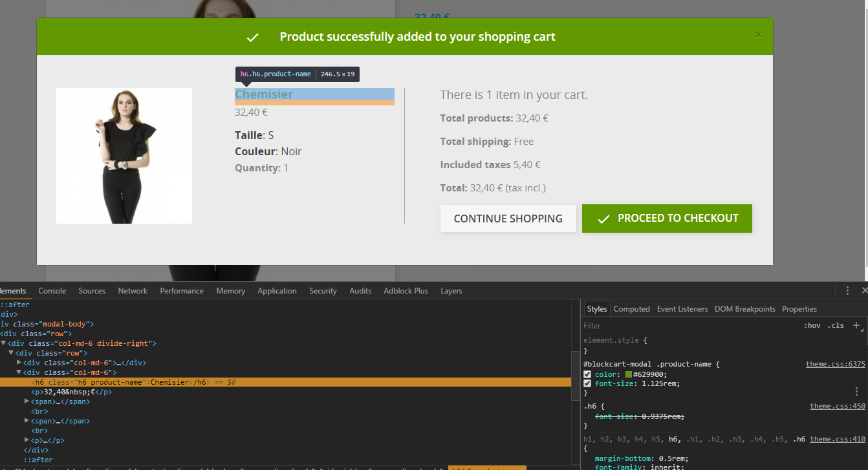Click the Continue Shopping button
This screenshot has height=470, width=868.
coord(508,219)
